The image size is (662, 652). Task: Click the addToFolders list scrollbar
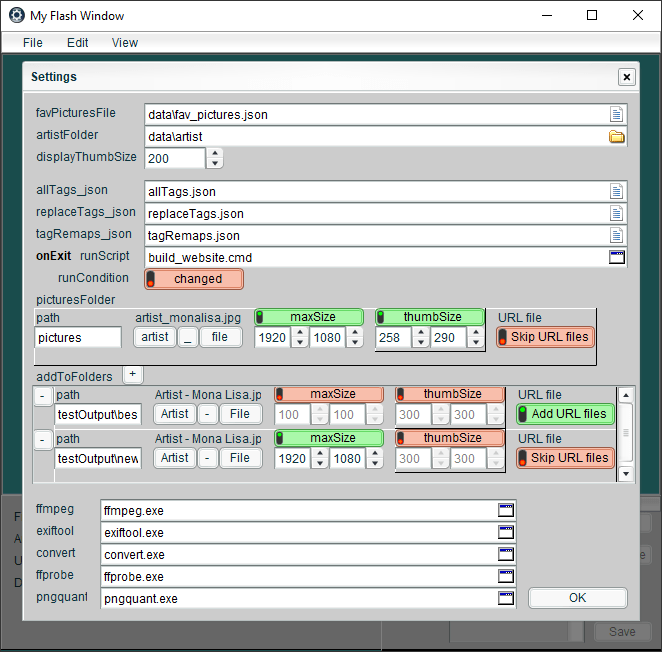click(x=626, y=432)
